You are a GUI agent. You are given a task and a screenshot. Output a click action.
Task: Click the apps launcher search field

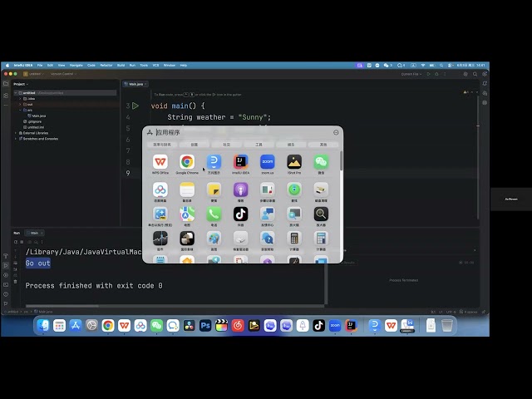(x=243, y=132)
